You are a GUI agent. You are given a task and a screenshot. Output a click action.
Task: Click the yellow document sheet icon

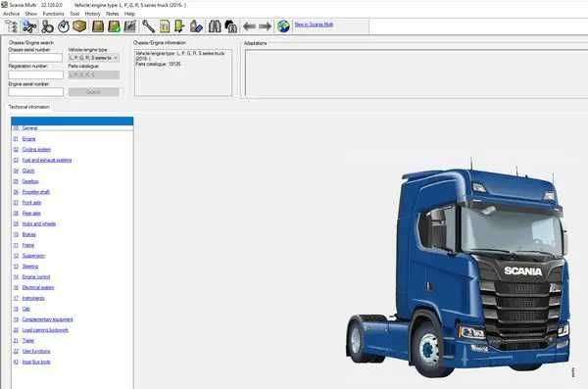(165, 26)
